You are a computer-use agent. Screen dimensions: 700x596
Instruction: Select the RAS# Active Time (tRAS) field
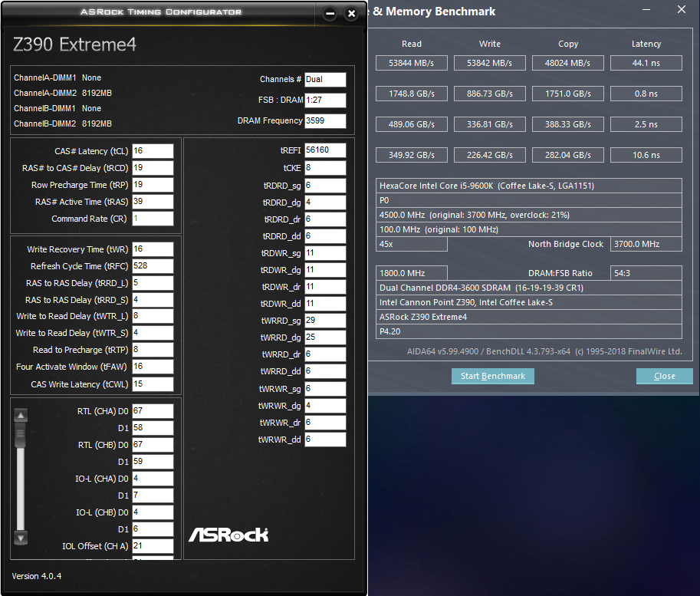coord(153,202)
